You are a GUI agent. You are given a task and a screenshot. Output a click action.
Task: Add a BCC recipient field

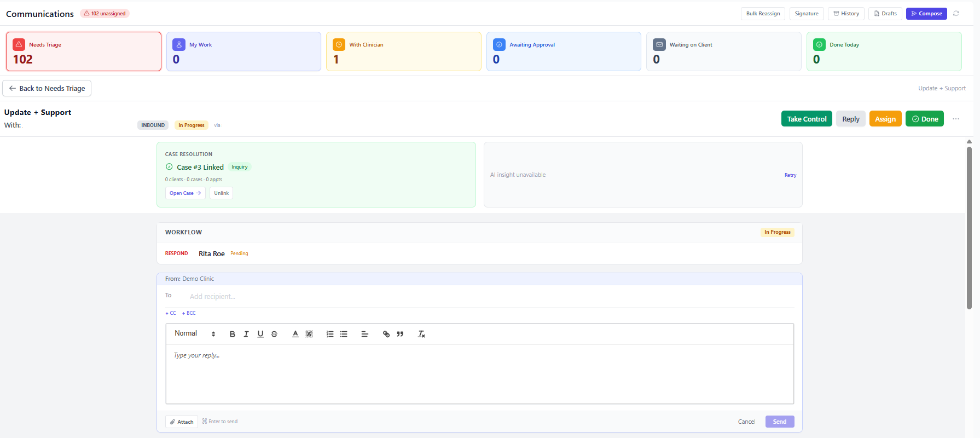click(x=189, y=313)
